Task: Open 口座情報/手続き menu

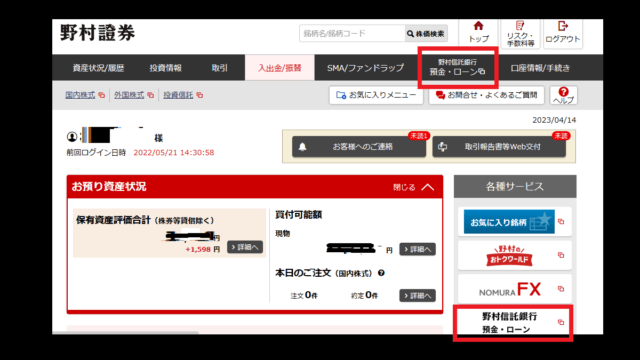Action: click(x=540, y=68)
